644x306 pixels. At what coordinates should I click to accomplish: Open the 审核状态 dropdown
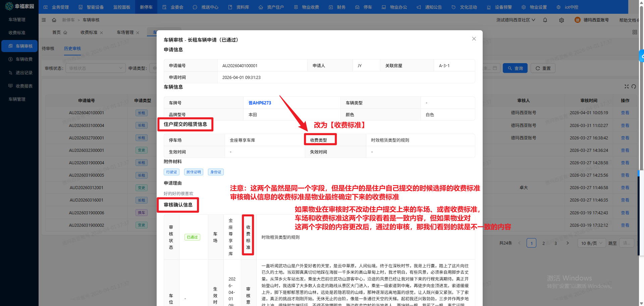[95, 68]
